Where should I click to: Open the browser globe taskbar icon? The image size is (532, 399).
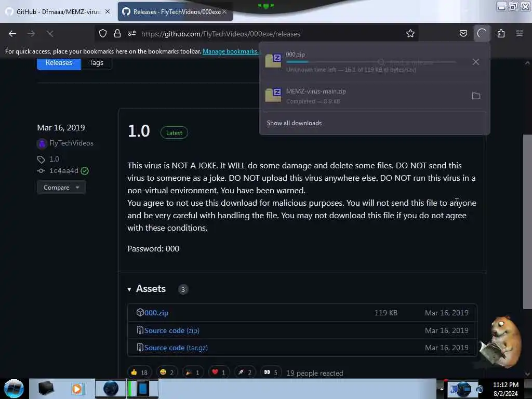coord(111,389)
